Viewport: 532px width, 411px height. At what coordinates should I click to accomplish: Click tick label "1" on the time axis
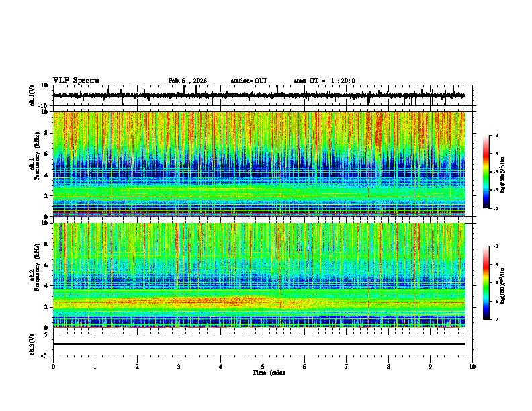click(x=95, y=367)
